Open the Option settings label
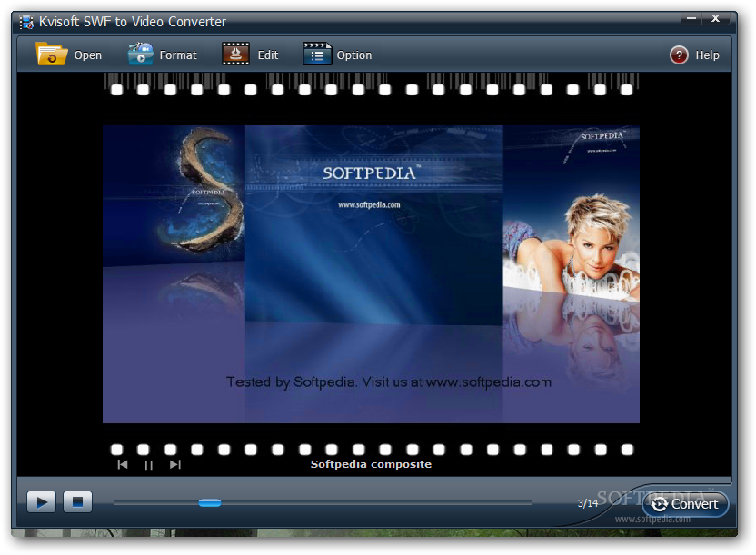The height and width of the screenshot is (555, 756). point(353,55)
